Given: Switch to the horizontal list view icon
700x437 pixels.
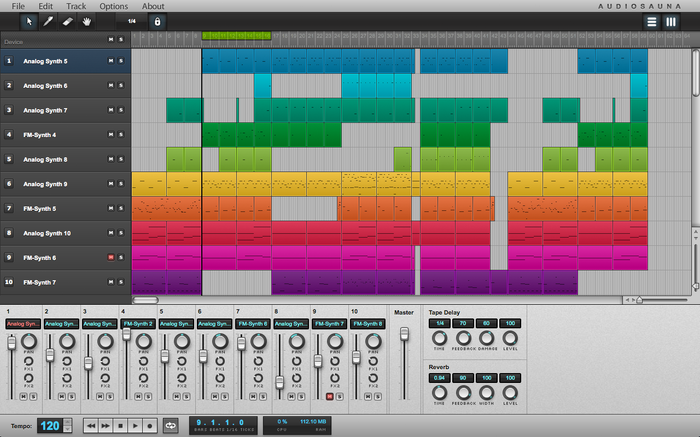Looking at the screenshot, I should point(651,20).
